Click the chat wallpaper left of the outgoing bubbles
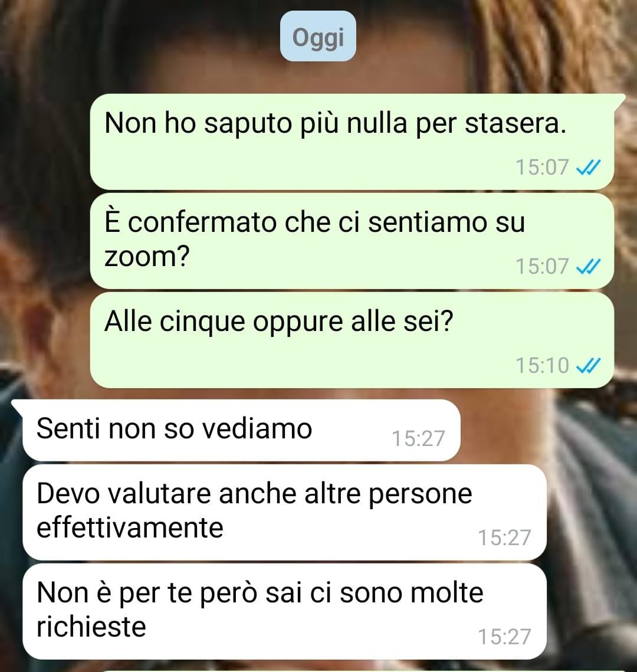This screenshot has width=637, height=672. 45,240
